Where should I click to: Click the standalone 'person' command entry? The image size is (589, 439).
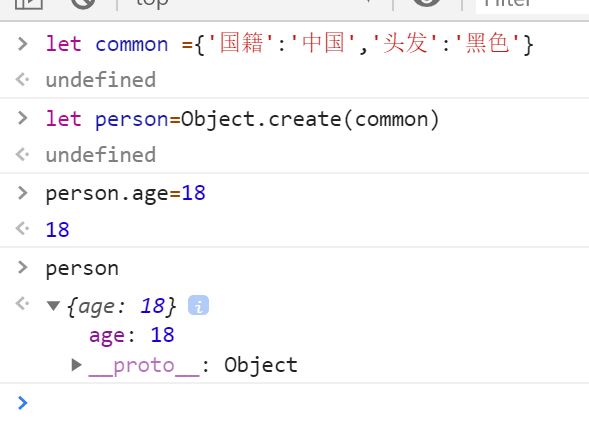click(82, 269)
